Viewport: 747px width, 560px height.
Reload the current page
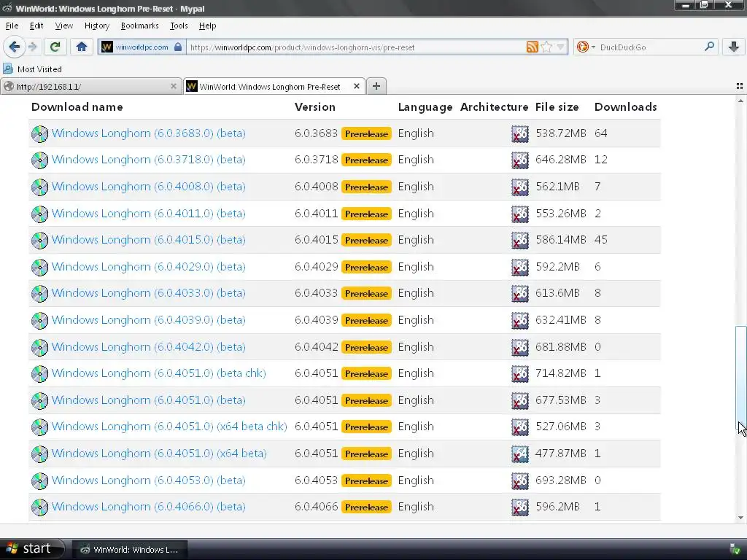(x=55, y=47)
